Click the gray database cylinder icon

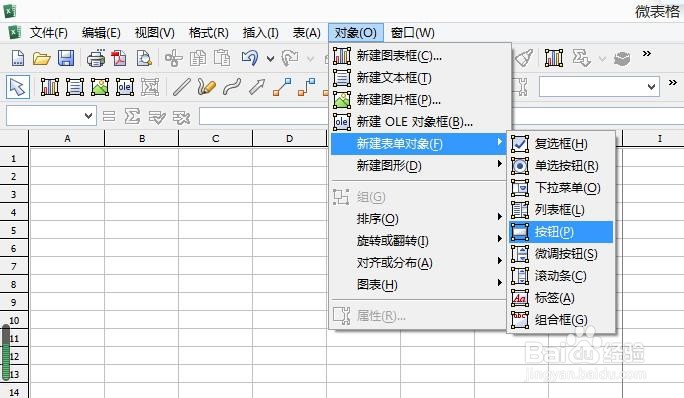point(622,58)
